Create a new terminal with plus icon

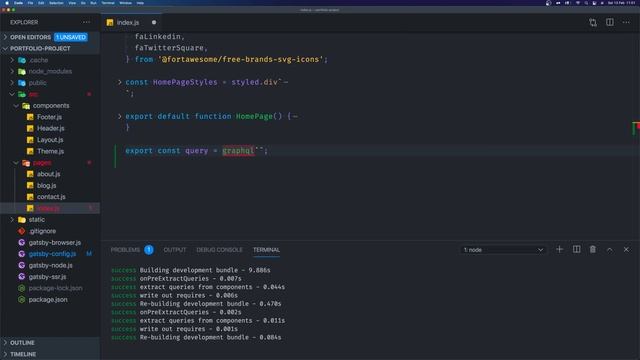point(559,249)
